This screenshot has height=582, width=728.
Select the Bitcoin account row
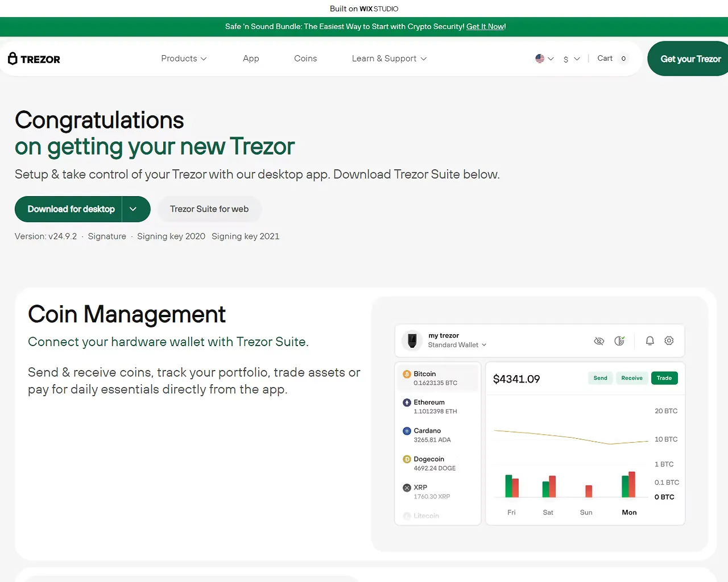[437, 378]
